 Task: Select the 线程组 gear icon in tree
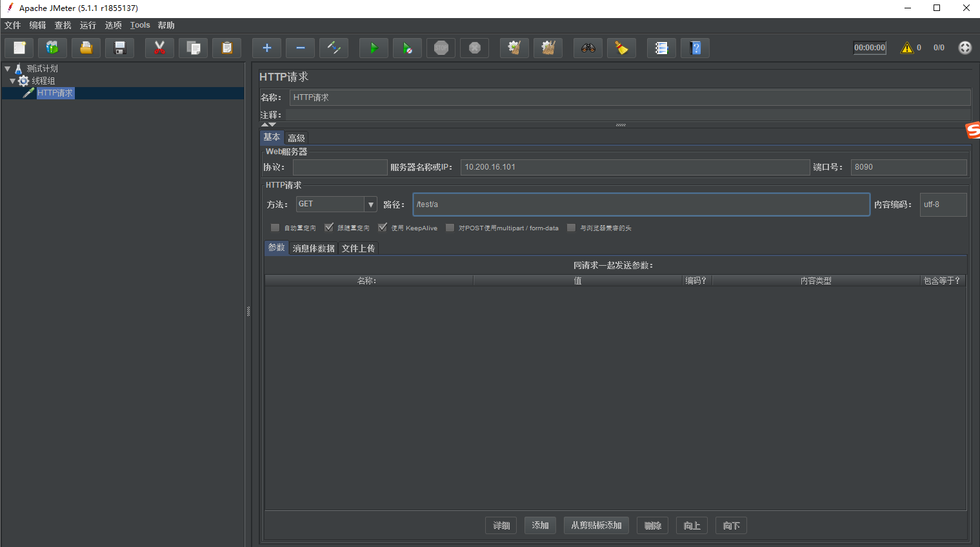pyautogui.click(x=24, y=81)
